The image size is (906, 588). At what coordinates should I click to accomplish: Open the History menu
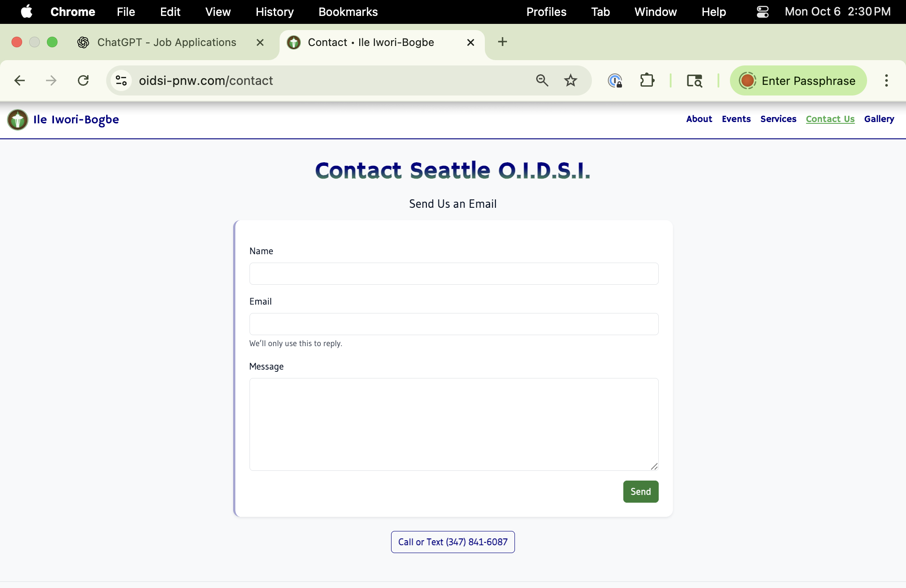click(x=274, y=12)
